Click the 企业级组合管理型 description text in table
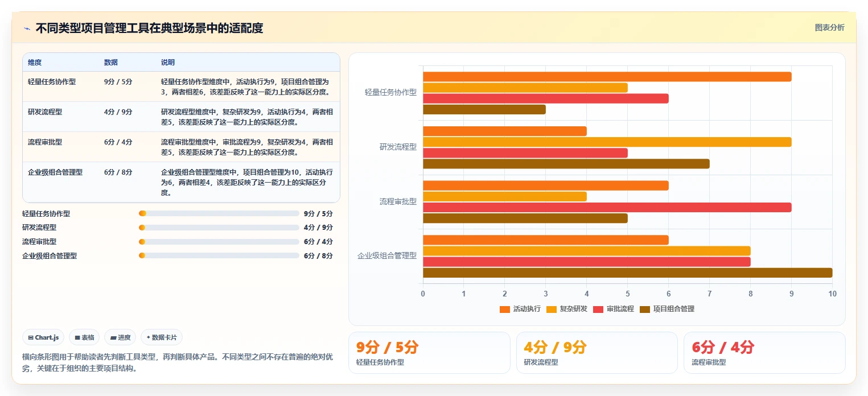This screenshot has height=396, width=868. coord(247,182)
